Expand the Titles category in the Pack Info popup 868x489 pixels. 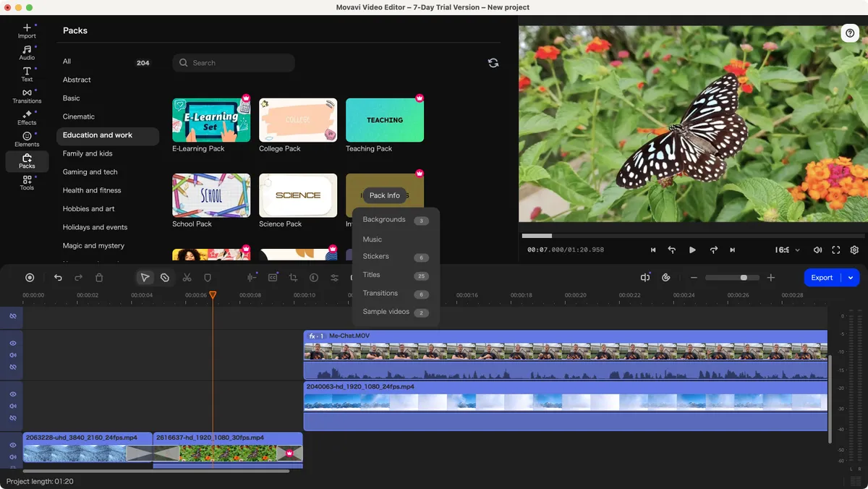click(x=371, y=274)
